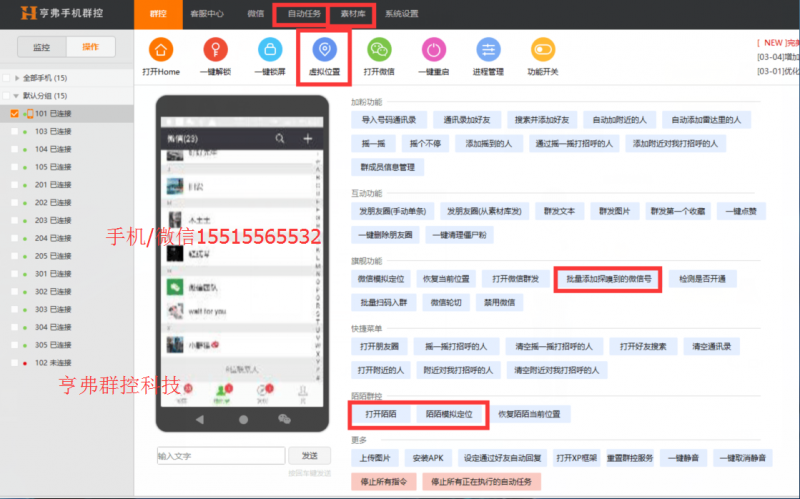Check the 默认分组 (15) checkbox

click(7, 95)
